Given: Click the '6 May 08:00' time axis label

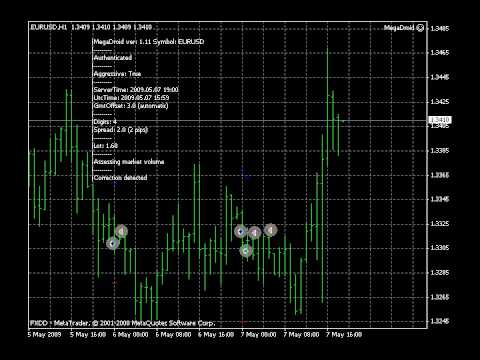Looking at the screenshot, I should click(x=173, y=334).
